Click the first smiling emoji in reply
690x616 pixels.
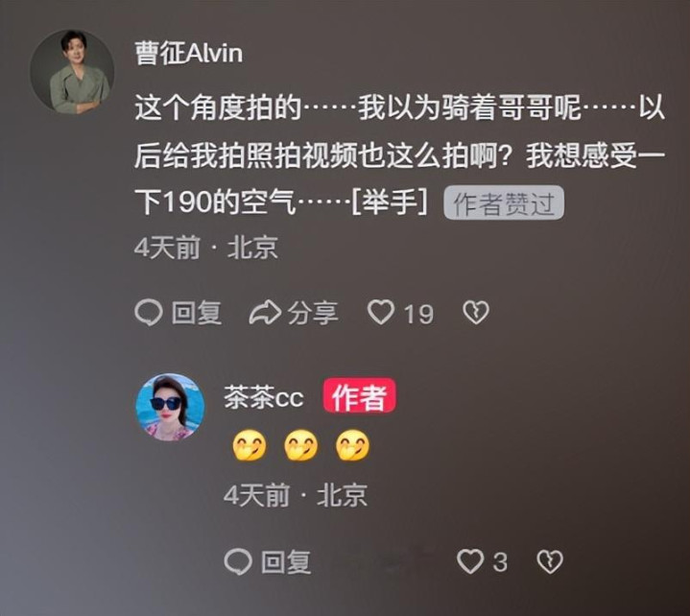click(250, 445)
